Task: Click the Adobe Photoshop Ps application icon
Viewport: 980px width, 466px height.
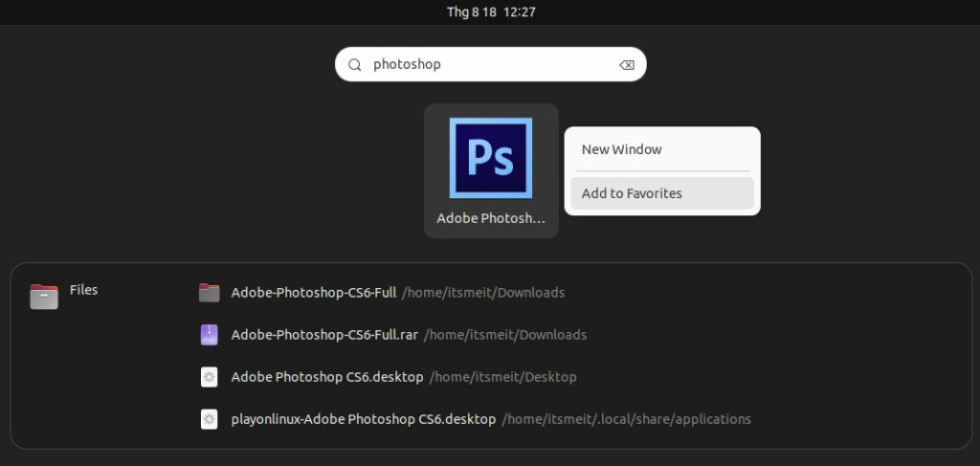Action: 490,158
